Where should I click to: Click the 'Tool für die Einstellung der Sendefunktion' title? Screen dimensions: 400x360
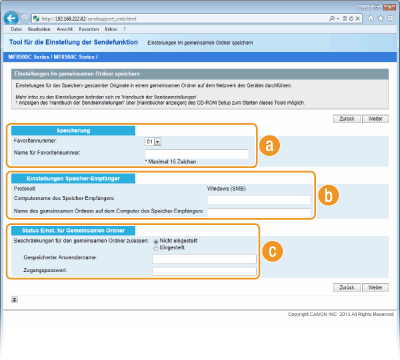[73, 42]
